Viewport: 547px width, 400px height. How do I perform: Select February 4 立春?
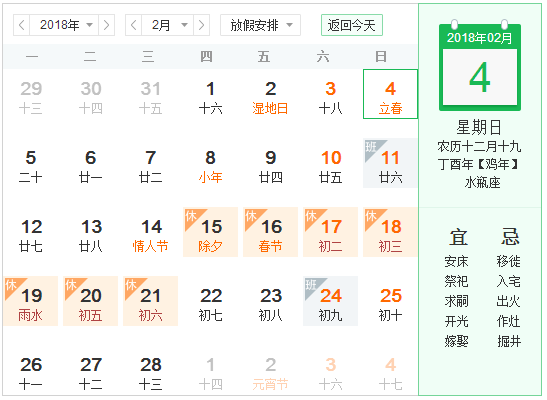pyautogui.click(x=390, y=94)
